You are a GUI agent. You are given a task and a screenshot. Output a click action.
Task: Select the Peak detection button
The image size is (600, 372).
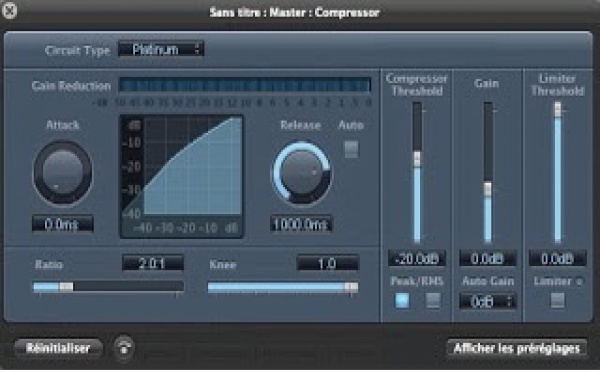402,300
